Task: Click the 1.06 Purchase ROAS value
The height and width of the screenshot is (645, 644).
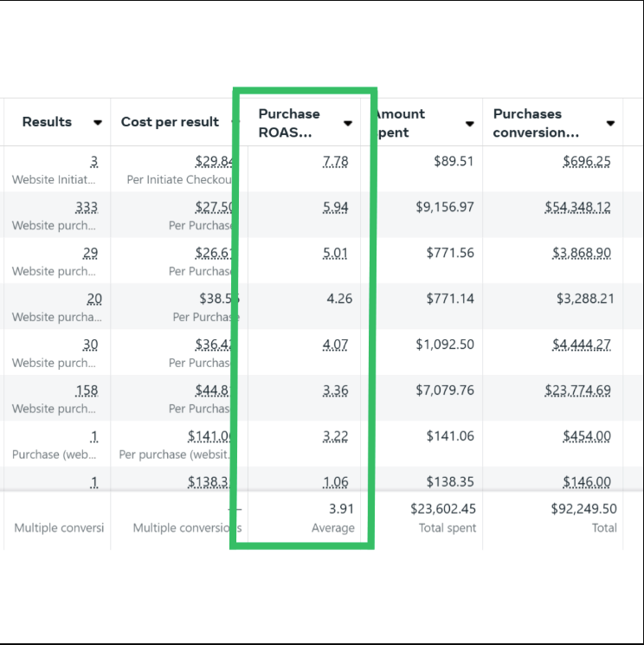Action: point(335,482)
